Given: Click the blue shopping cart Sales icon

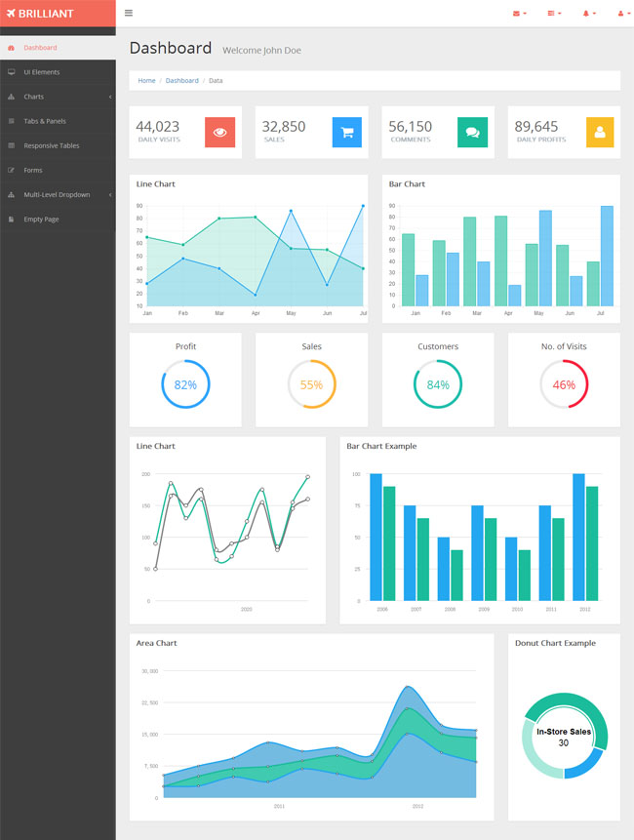Looking at the screenshot, I should click(347, 133).
